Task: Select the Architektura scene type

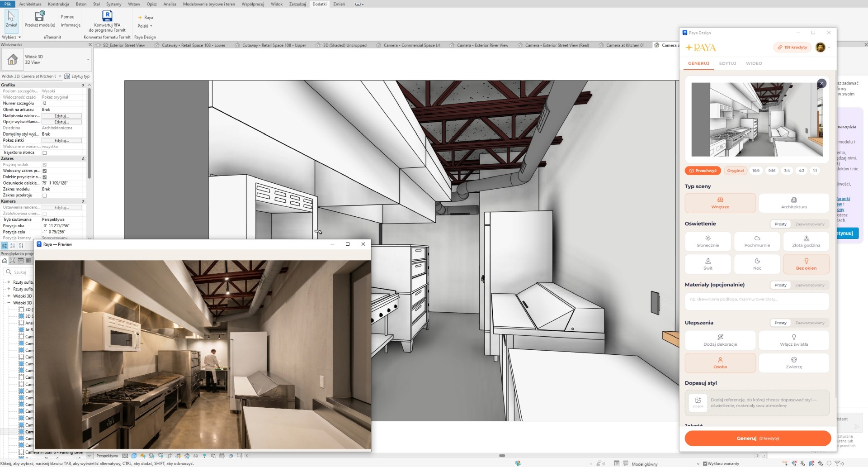Action: [x=793, y=203]
